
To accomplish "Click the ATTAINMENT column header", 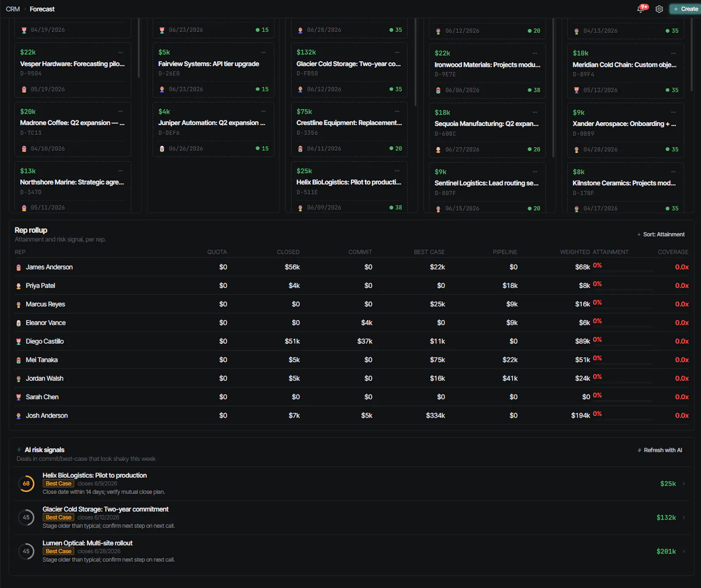I will click(611, 252).
